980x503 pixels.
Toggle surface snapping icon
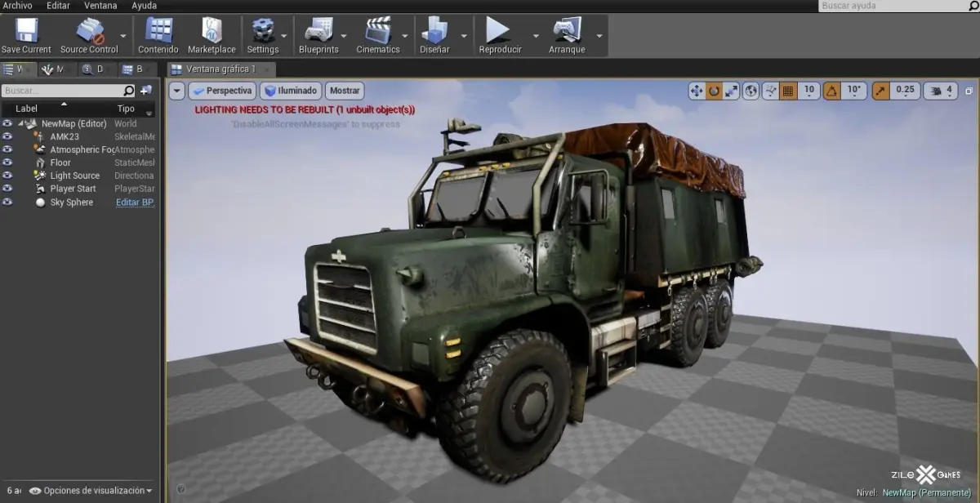(770, 91)
